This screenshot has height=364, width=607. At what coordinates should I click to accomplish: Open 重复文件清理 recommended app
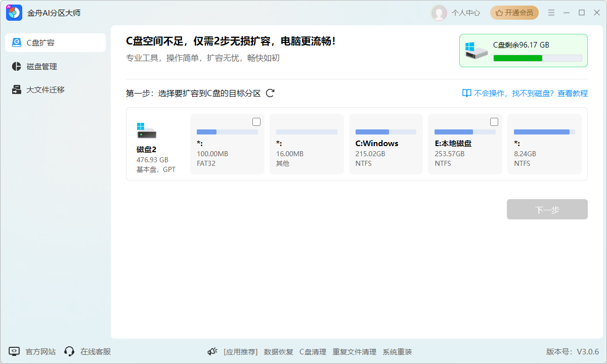pos(354,352)
